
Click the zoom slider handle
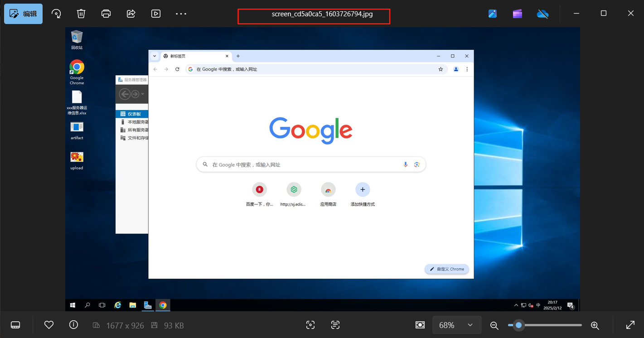coord(518,325)
